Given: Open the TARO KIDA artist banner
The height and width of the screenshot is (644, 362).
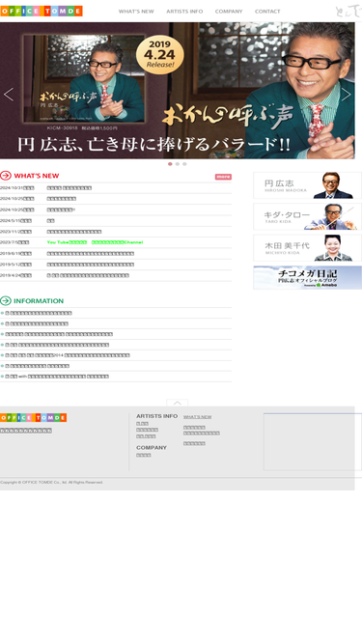Looking at the screenshot, I should pos(307,217).
